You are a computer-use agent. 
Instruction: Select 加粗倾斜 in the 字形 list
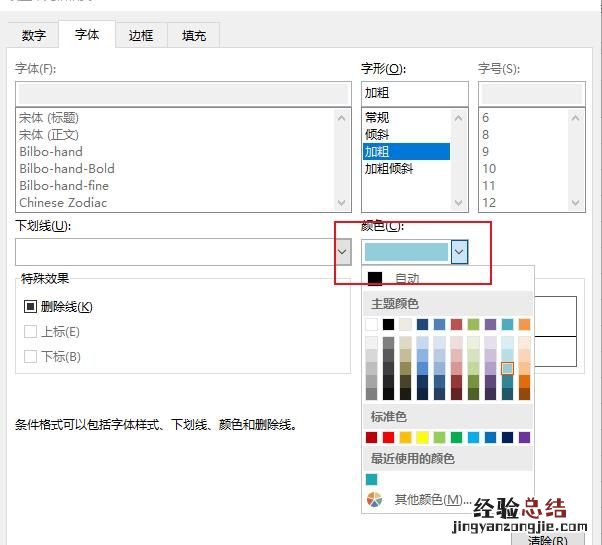pos(389,169)
